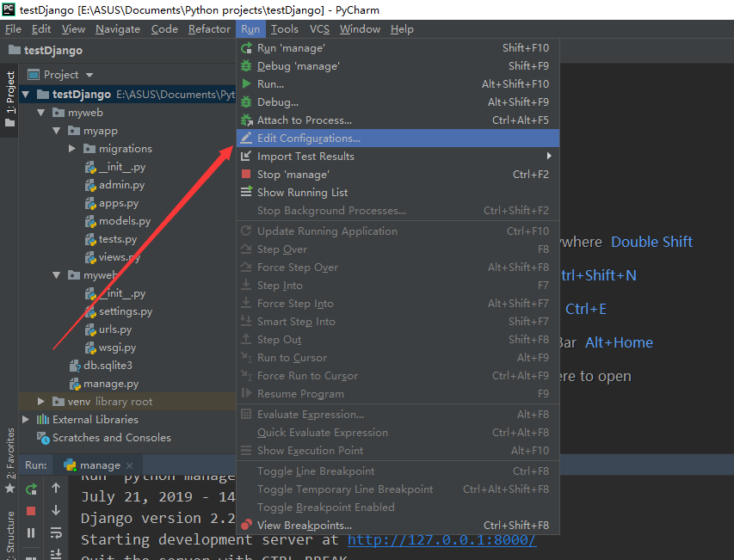
Task: Open the Tools menu
Action: 285,29
